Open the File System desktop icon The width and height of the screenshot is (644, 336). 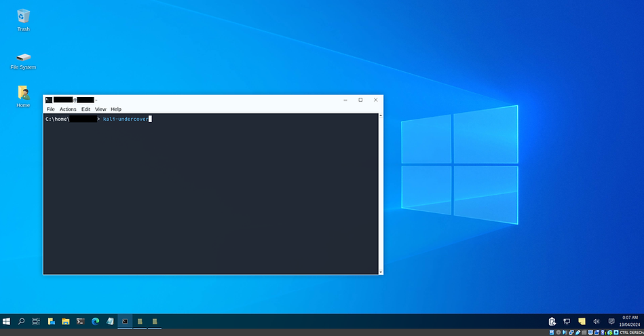point(23,61)
